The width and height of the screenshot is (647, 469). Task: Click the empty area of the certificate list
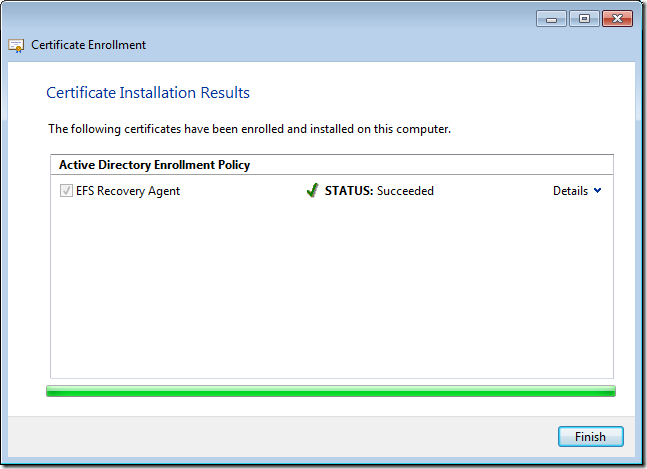click(x=330, y=290)
